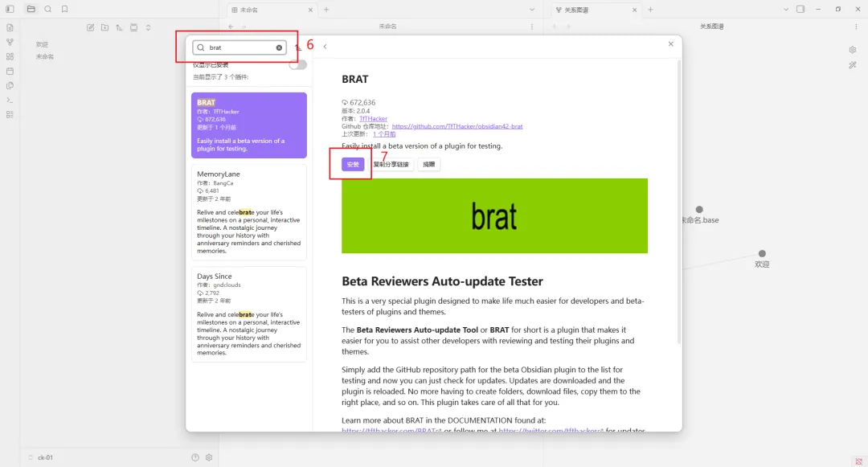Open settings gear at bottom of sidebar
This screenshot has width=868, height=467.
[209, 457]
